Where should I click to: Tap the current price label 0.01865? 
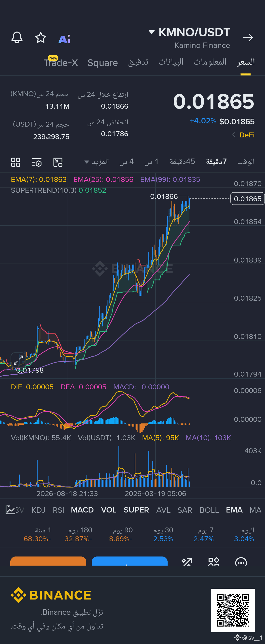click(x=248, y=199)
